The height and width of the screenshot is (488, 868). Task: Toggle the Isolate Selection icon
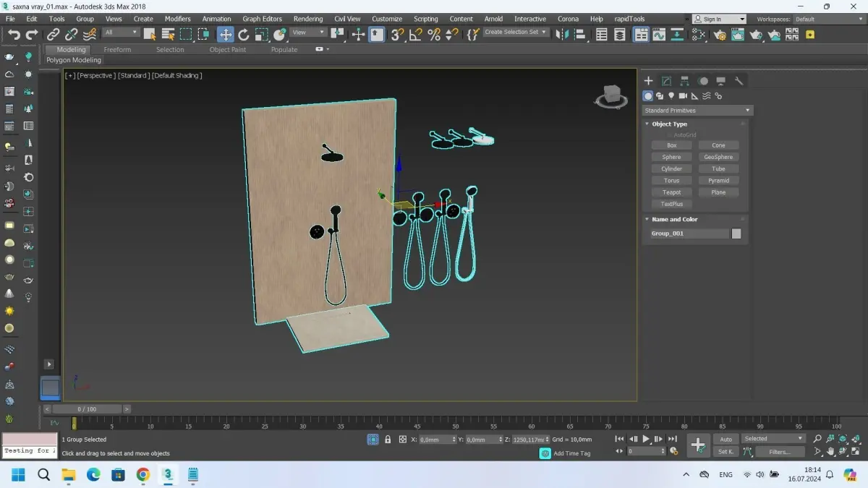tap(373, 439)
